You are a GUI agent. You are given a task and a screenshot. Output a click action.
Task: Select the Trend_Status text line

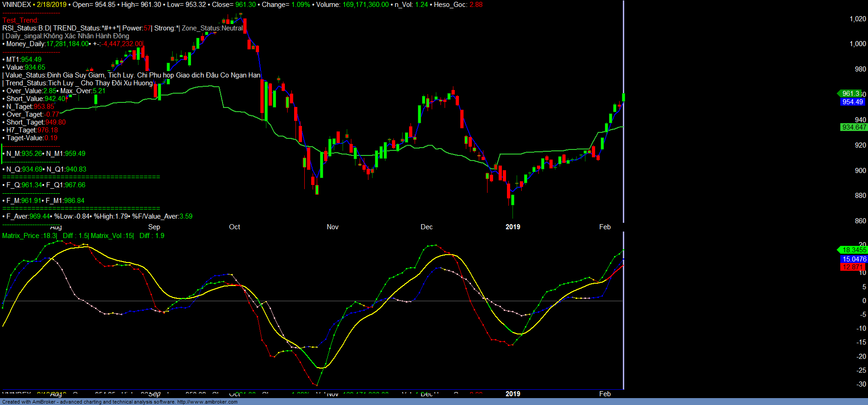(x=78, y=83)
